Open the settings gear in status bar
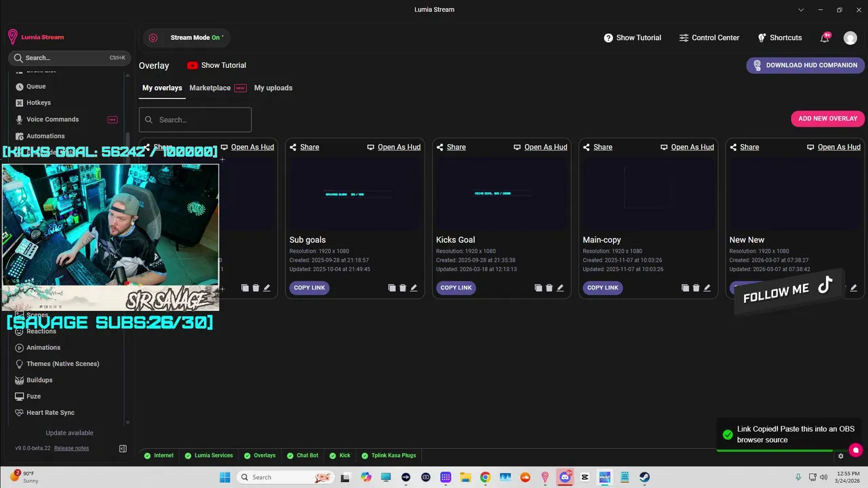The height and width of the screenshot is (488, 868). (841, 456)
